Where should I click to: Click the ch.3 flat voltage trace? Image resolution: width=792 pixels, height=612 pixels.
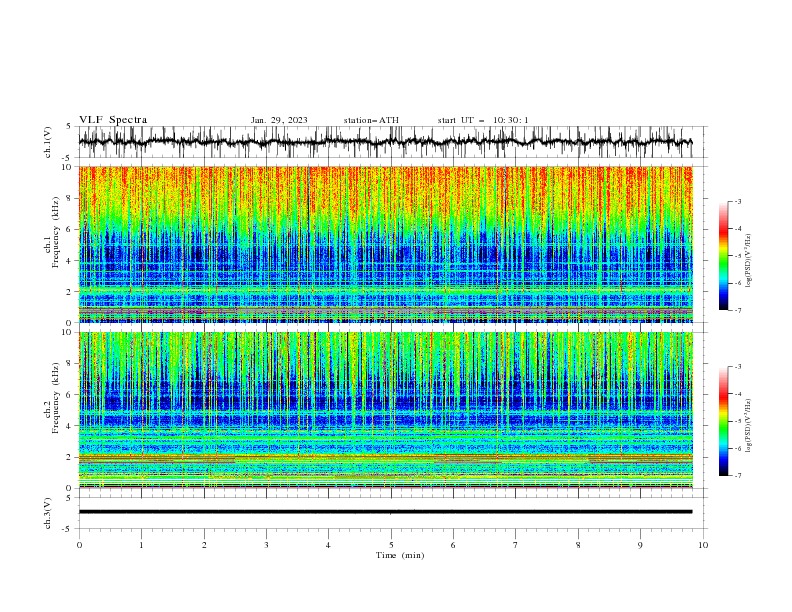click(385, 512)
